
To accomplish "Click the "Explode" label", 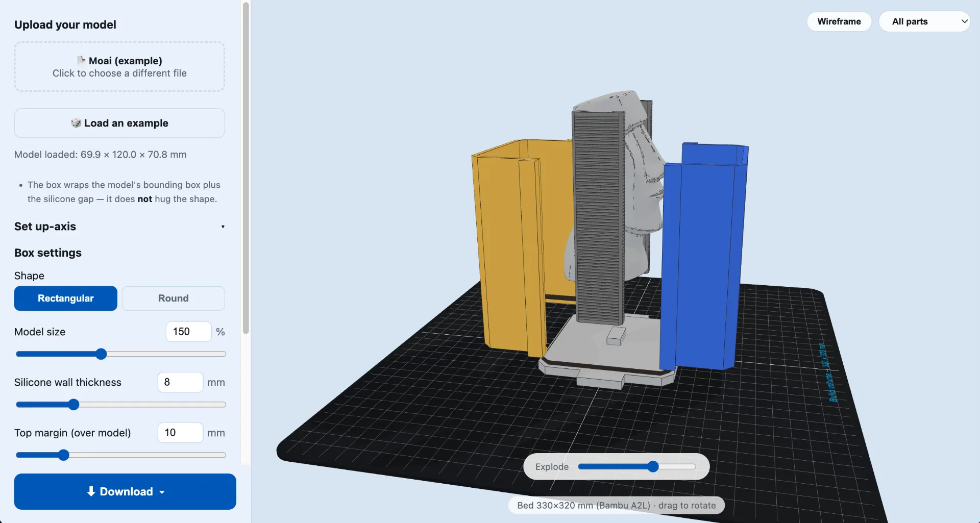I will point(552,467).
